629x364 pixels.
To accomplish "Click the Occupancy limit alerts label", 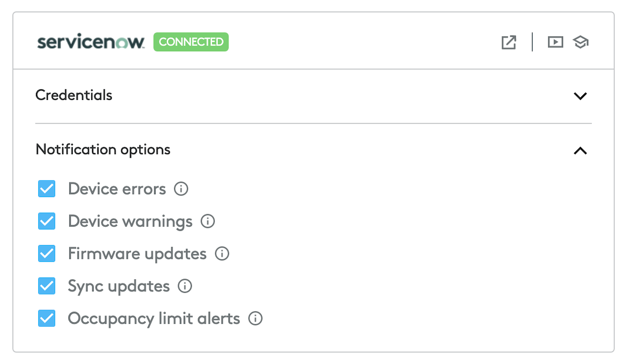I will [x=154, y=318].
